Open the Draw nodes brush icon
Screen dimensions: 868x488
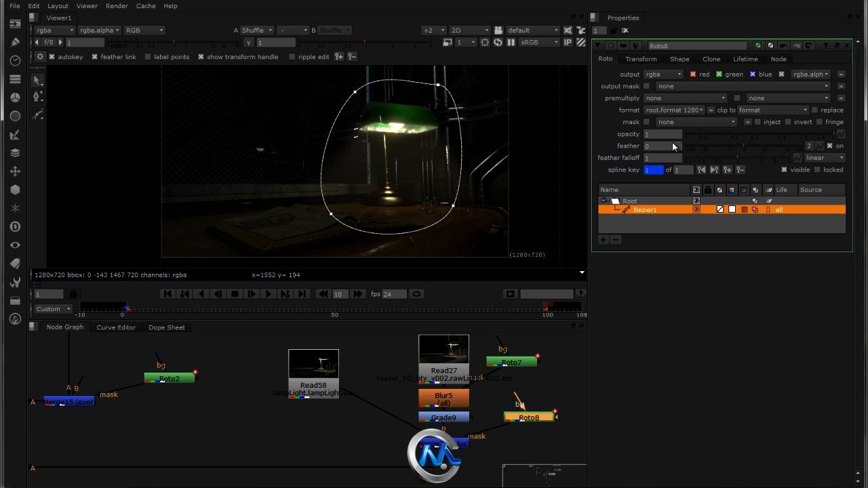pos(15,42)
